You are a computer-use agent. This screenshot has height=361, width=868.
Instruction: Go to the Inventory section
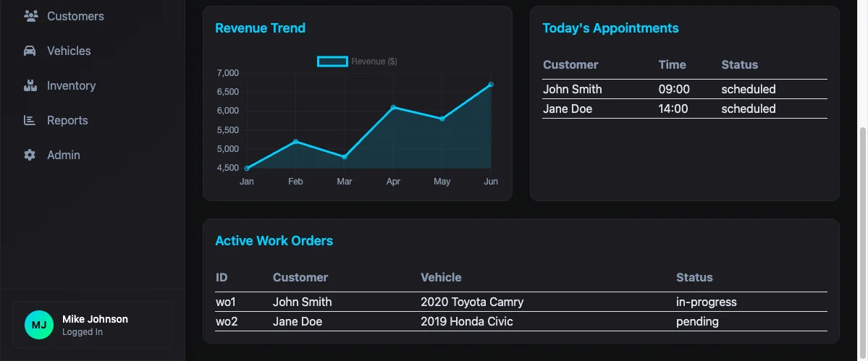tap(71, 85)
